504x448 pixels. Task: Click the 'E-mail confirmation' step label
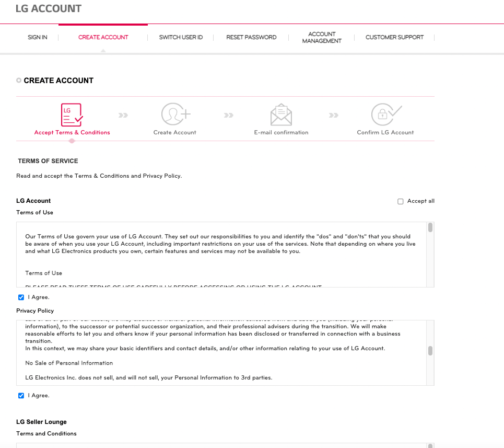pos(282,132)
